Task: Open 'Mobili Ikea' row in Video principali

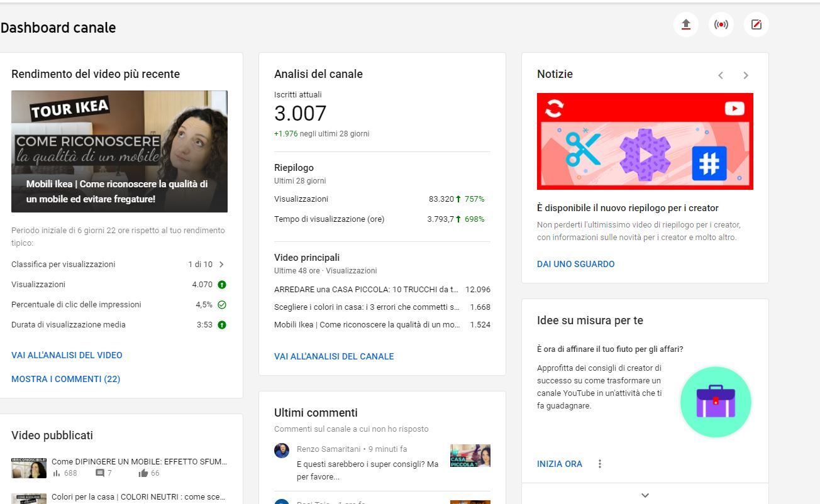Action: point(382,325)
